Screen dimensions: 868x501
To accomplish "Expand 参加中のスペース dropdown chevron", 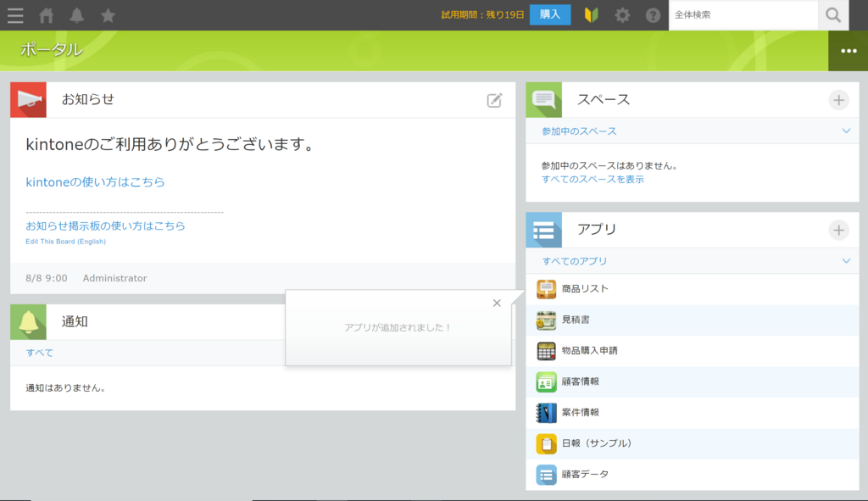I will pyautogui.click(x=846, y=131).
